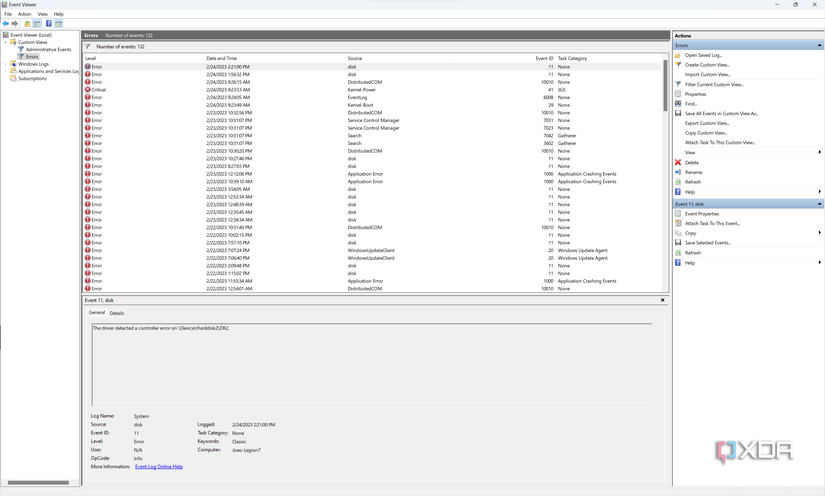Select disk error row at 2/24/2023 1:56:32 PM
This screenshot has height=496, width=825.
point(372,75)
